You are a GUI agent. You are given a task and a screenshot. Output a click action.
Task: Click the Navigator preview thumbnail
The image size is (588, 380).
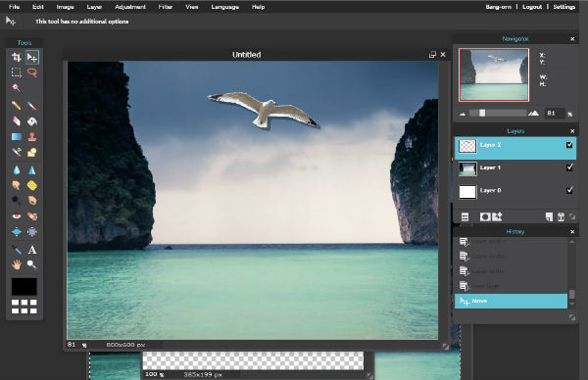pyautogui.click(x=494, y=74)
